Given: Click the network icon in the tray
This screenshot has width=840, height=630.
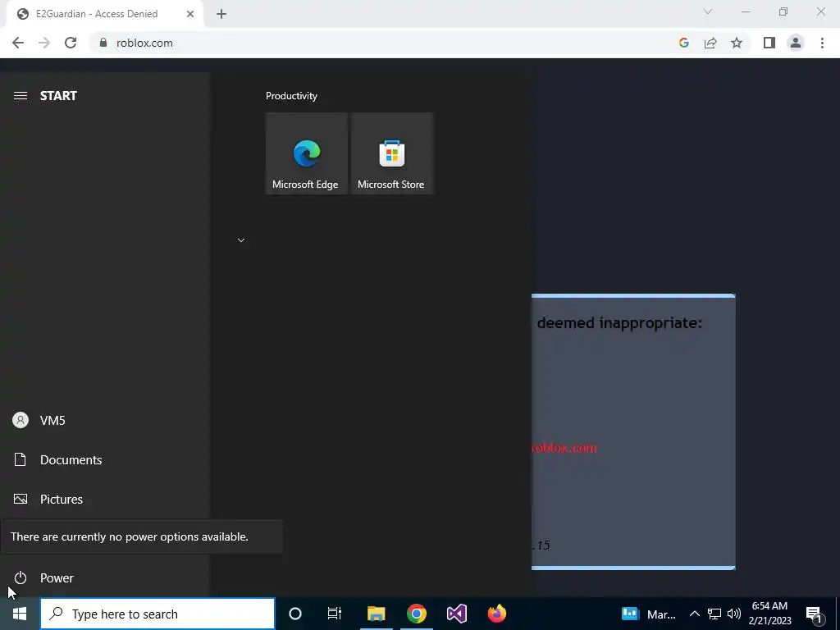Looking at the screenshot, I should click(714, 614).
